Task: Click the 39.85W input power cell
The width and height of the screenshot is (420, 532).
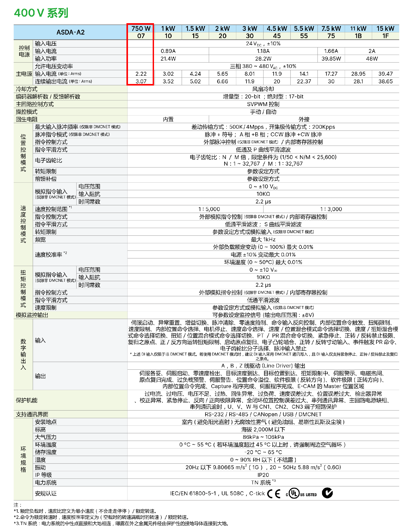Action: 331,59
